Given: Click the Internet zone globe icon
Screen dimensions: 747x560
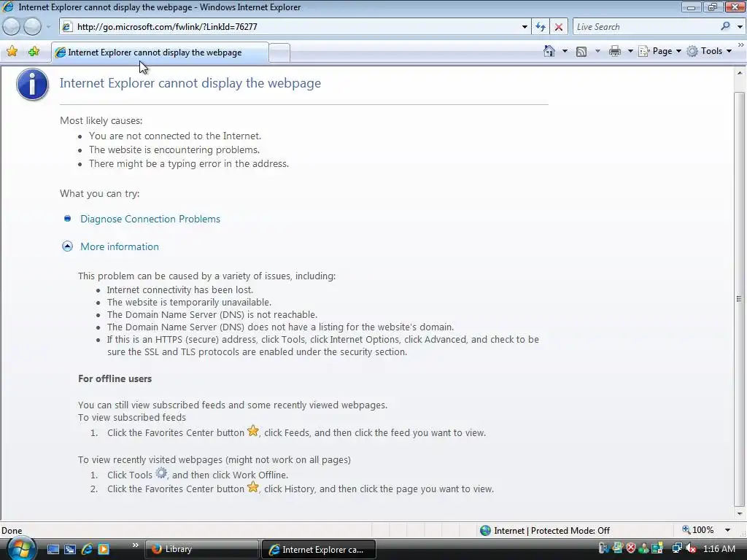Looking at the screenshot, I should tap(485, 531).
